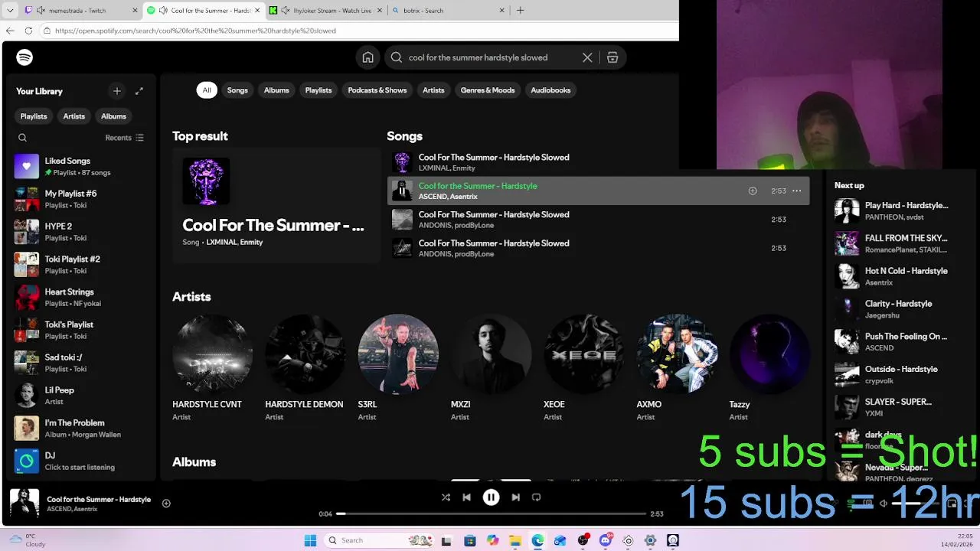This screenshot has height=551, width=980.
Task: Toggle repeat mode
Action: (536, 497)
